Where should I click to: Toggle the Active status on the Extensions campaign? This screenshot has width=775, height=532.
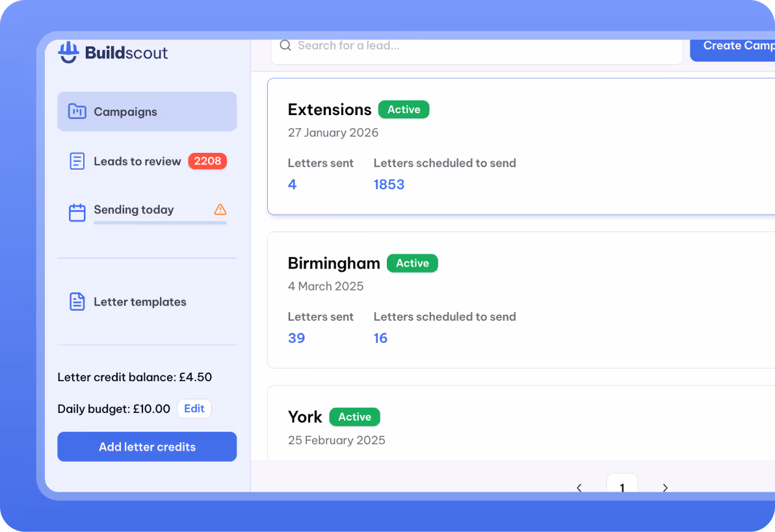[x=403, y=109]
